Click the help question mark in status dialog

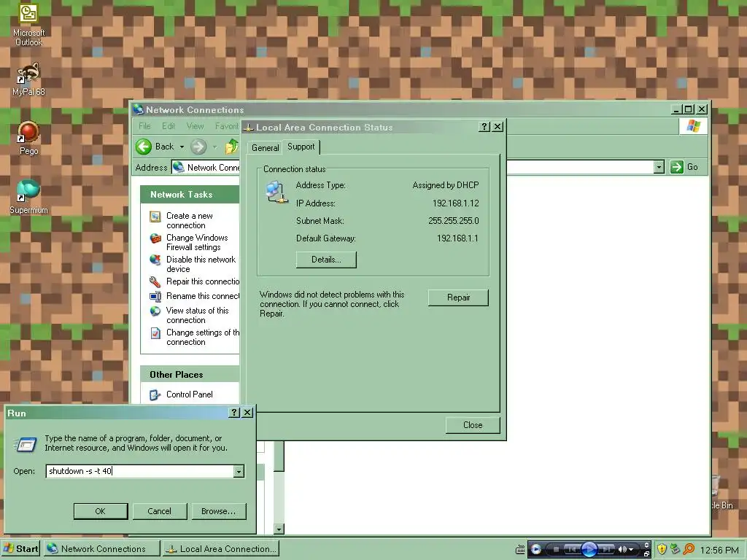484,127
